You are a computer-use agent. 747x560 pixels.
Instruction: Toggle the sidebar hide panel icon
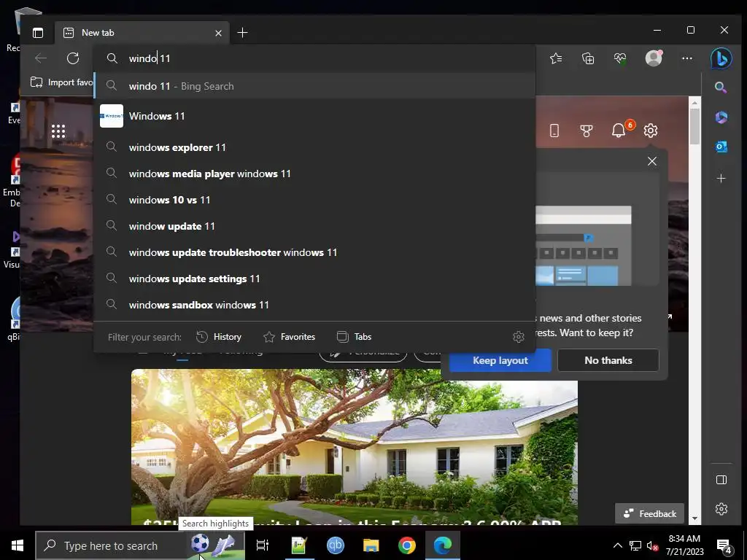721,480
